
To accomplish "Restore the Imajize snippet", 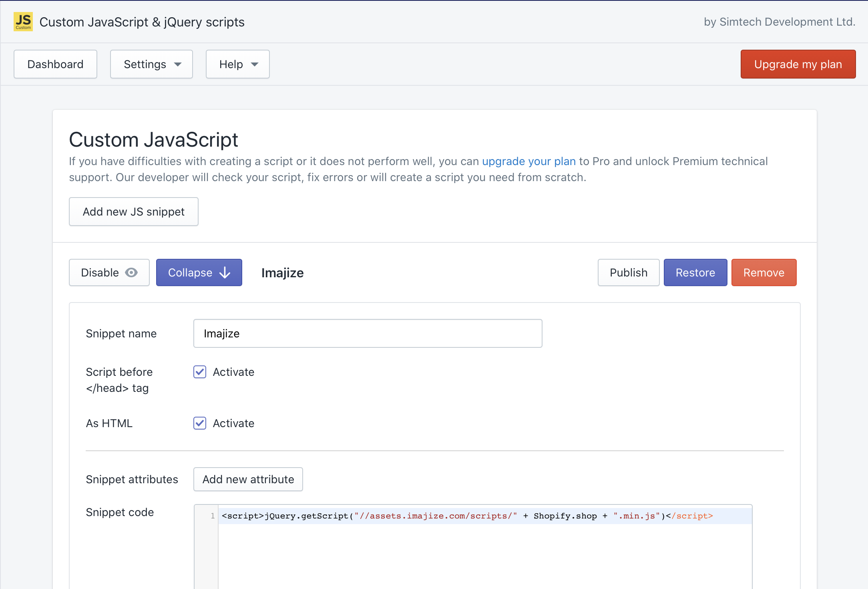I will click(x=695, y=272).
